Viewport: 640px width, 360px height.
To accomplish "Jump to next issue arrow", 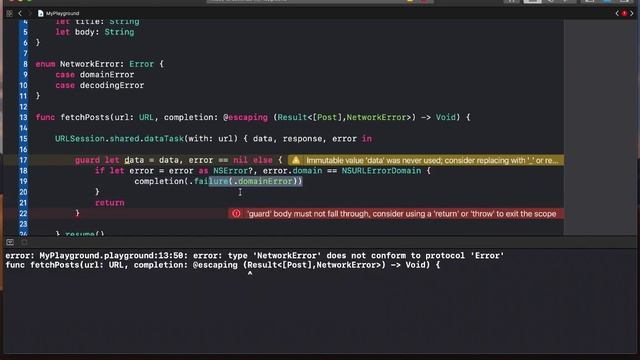I will coord(632,13).
